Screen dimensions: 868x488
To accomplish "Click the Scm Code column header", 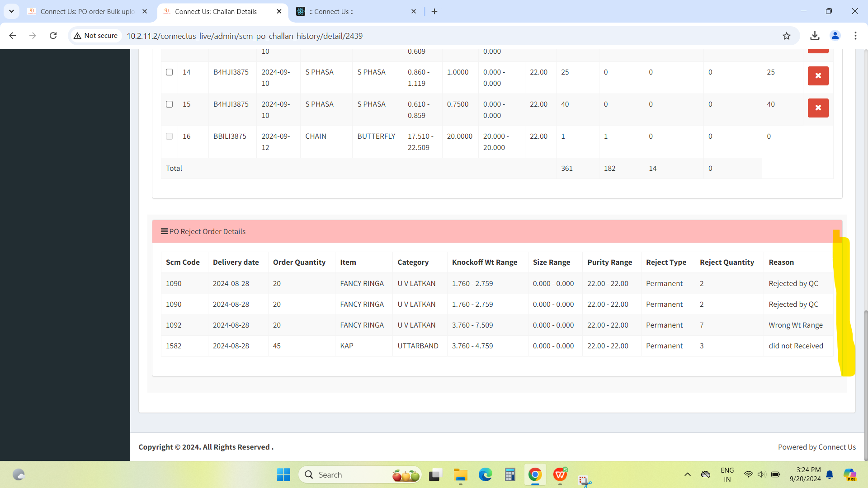I will pos(183,262).
